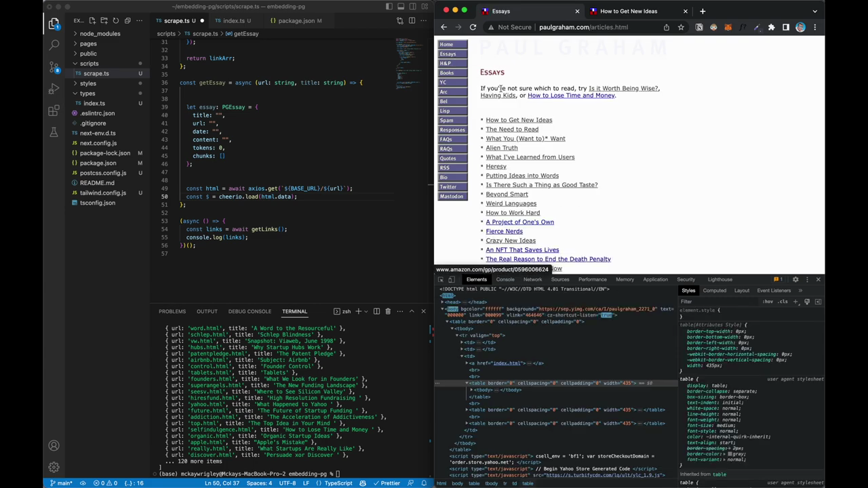Open Run and Debug view icon
Screen dimensions: 868x488
(x=54, y=89)
